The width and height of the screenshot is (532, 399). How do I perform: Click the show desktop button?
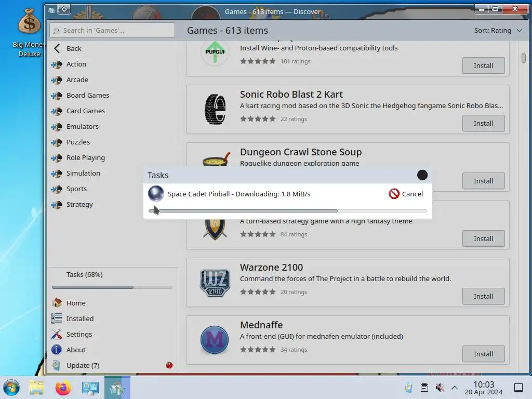click(518, 388)
